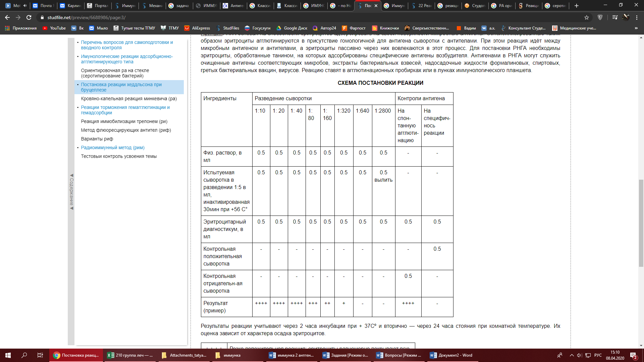The height and width of the screenshot is (362, 644).
Task: Open the Книжочки bookmark
Action: click(385, 28)
